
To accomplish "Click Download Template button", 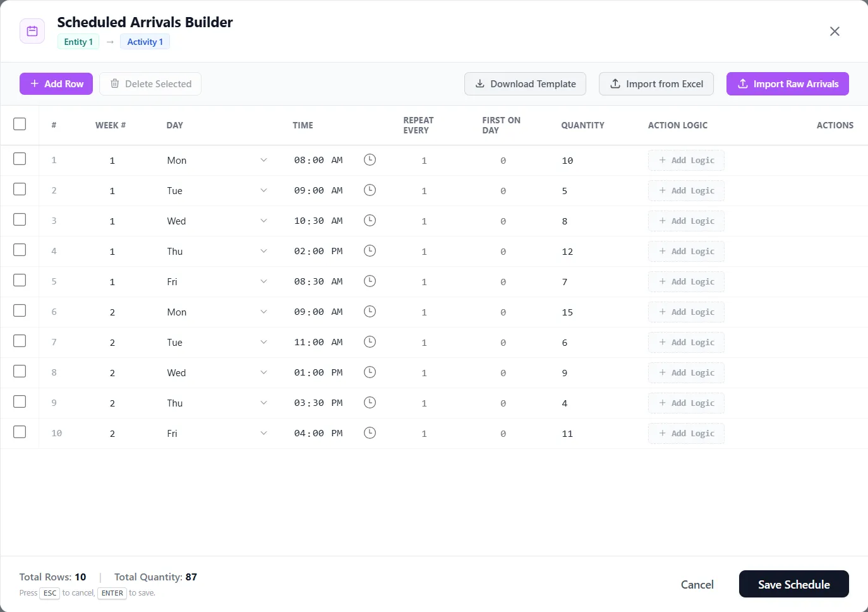I will 525,83.
